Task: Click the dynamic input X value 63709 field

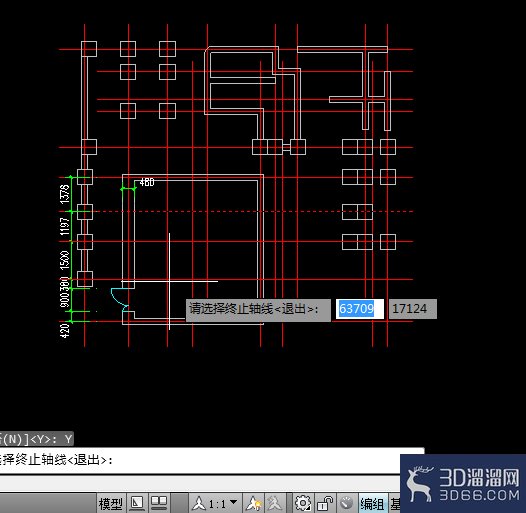Action: [x=360, y=309]
